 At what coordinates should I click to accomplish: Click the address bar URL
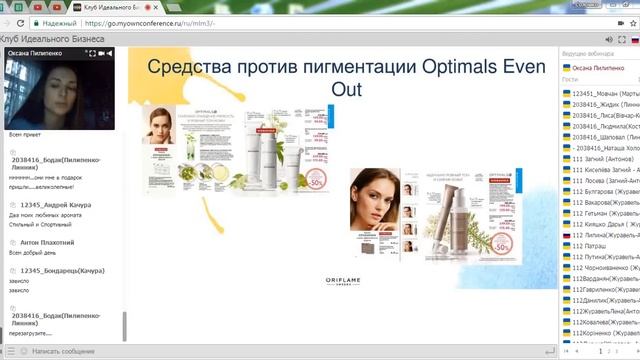point(149,23)
